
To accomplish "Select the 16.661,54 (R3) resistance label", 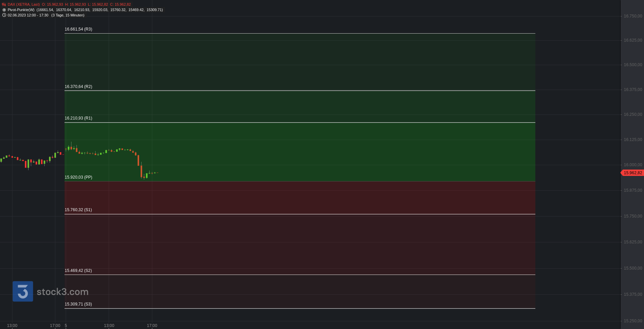I will tap(78, 29).
